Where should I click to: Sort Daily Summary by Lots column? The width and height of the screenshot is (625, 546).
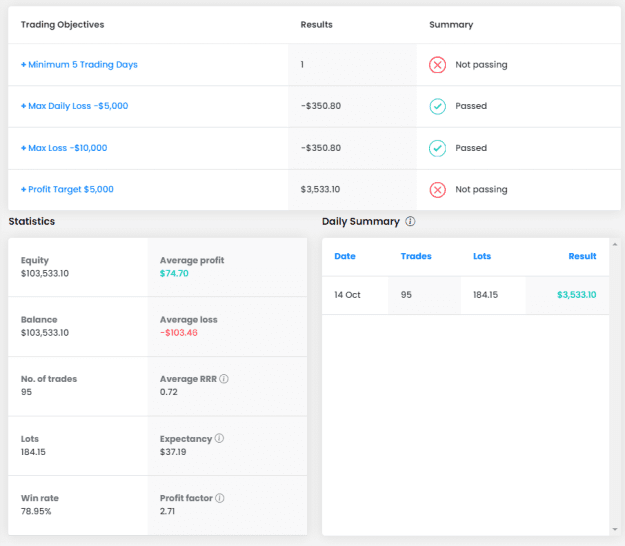[x=482, y=256]
